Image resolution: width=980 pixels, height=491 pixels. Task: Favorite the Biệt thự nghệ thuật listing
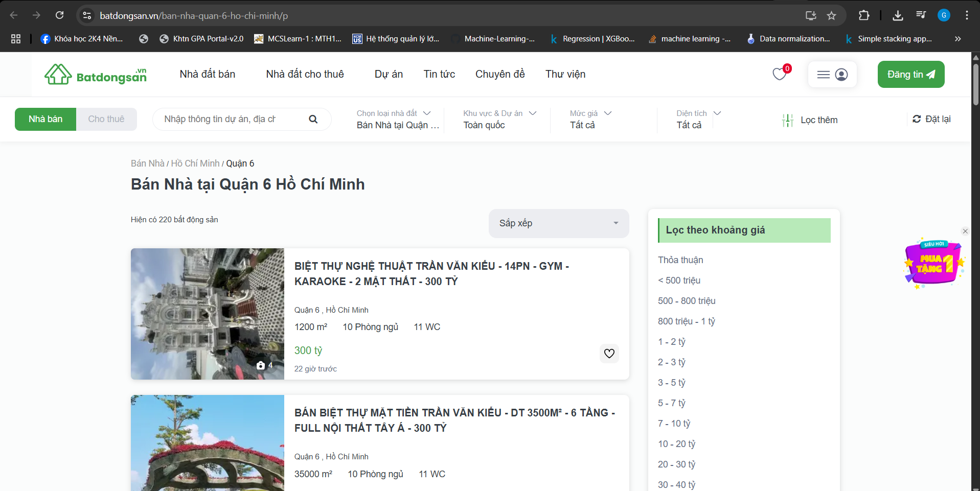click(x=609, y=354)
